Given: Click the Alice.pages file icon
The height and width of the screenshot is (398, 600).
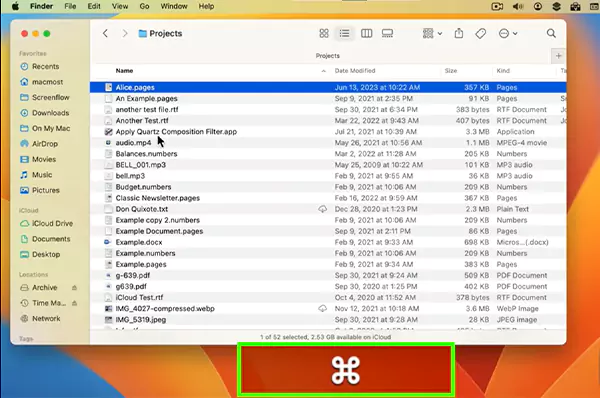Looking at the screenshot, I should 109,87.
